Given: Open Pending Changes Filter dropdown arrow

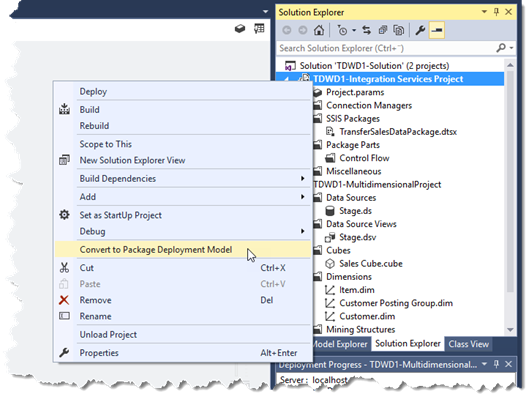Looking at the screenshot, I should (354, 30).
